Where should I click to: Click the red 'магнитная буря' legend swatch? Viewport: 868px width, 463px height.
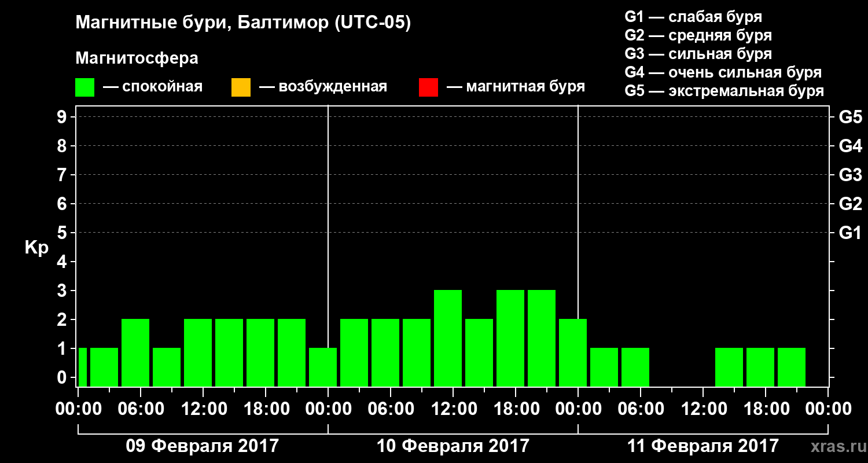[x=428, y=87]
